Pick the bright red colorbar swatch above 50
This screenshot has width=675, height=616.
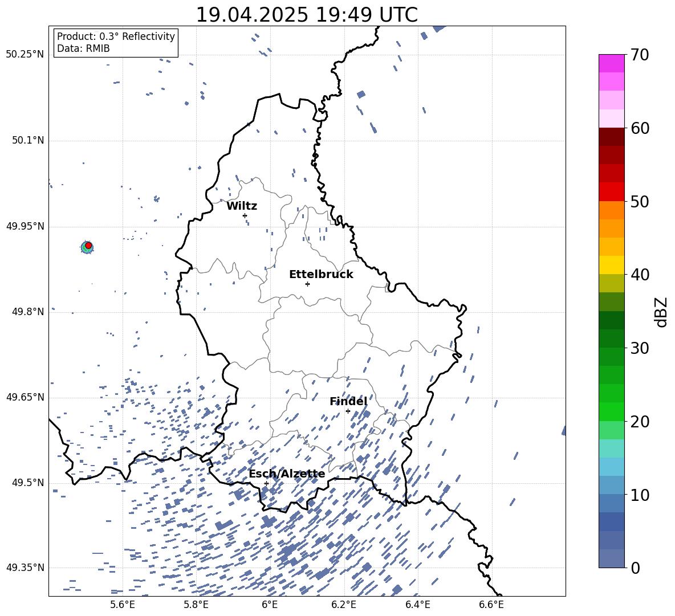(x=611, y=191)
